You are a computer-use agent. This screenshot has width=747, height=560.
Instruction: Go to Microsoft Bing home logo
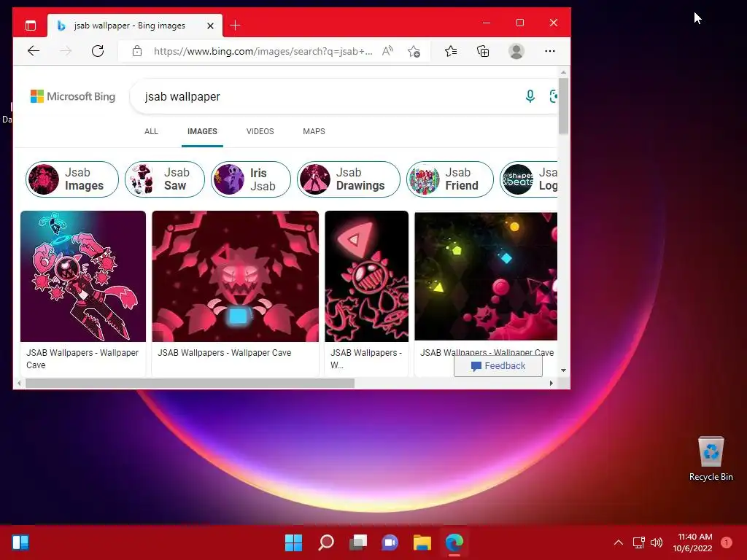[73, 96]
